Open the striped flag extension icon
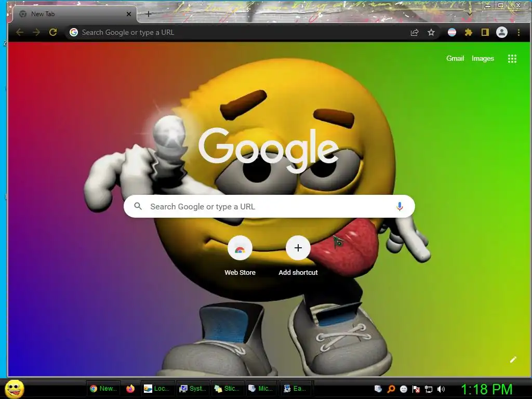 click(x=452, y=33)
